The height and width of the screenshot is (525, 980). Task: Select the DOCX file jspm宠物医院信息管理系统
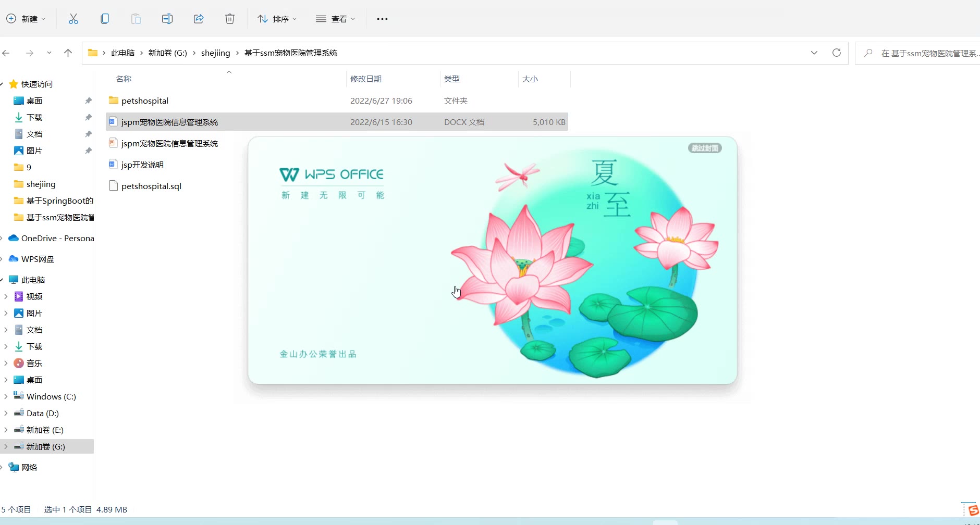click(337, 122)
